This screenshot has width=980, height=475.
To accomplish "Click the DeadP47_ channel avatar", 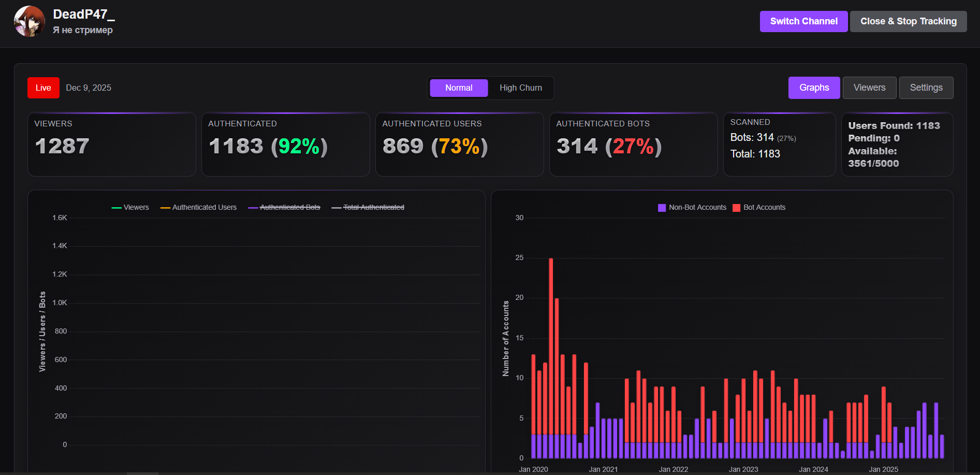I will [30, 21].
